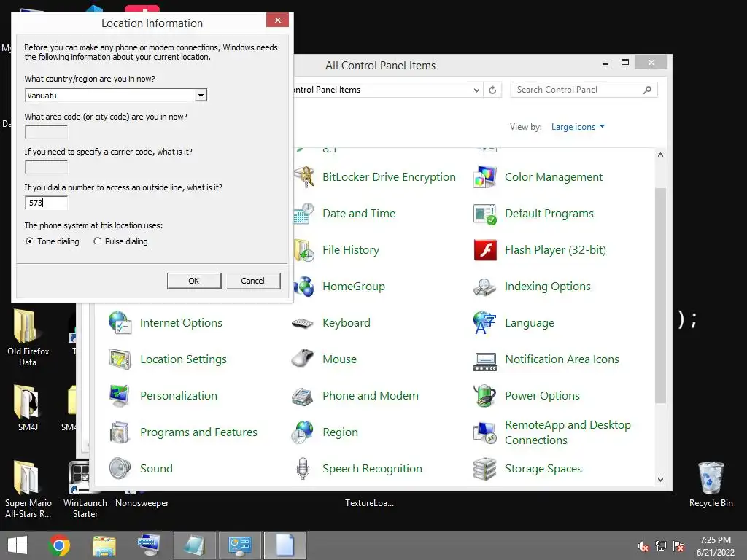Click the on-screen keyboard taskbar icon
Image resolution: width=747 pixels, height=560 pixels.
coord(149,545)
